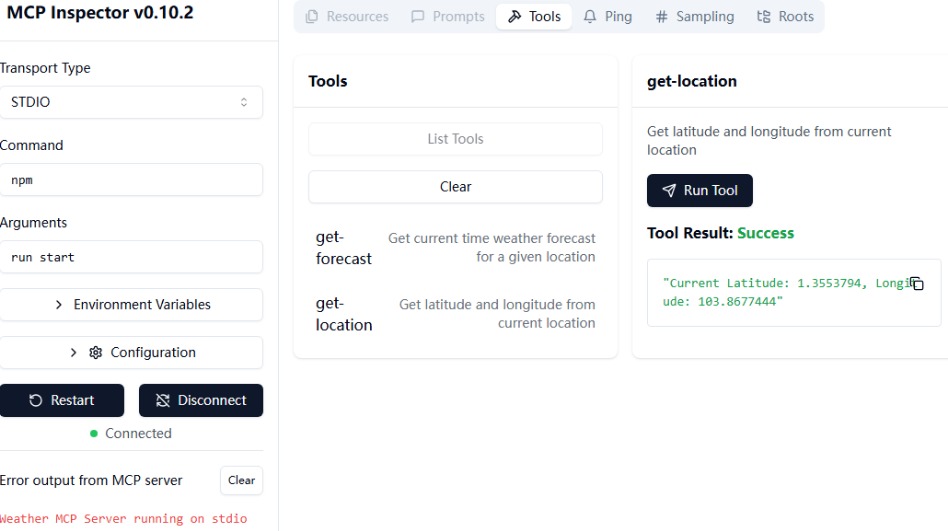948x531 pixels.
Task: Click the gear icon beside Configuration
Action: pos(96,353)
